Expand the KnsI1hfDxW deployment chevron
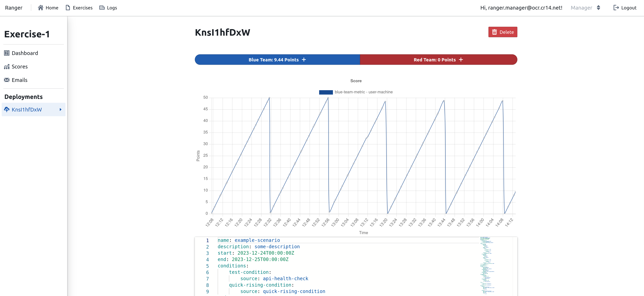The height and width of the screenshot is (296, 644). 60,110
